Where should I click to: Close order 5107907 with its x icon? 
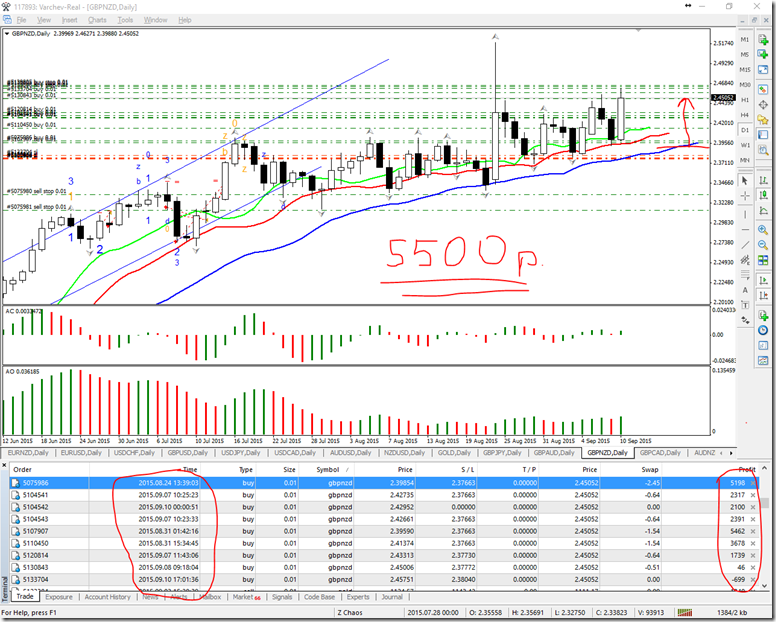coord(753,531)
